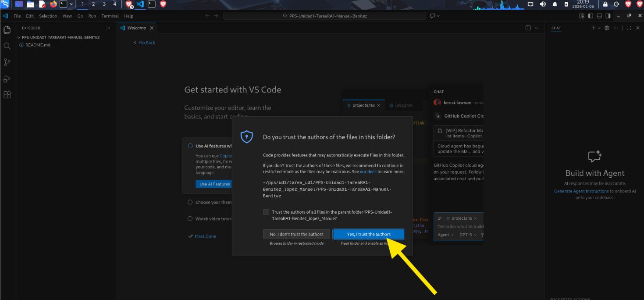The width and height of the screenshot is (644, 300).
Task: Open the Explorer view in the activity bar
Action: (7, 30)
